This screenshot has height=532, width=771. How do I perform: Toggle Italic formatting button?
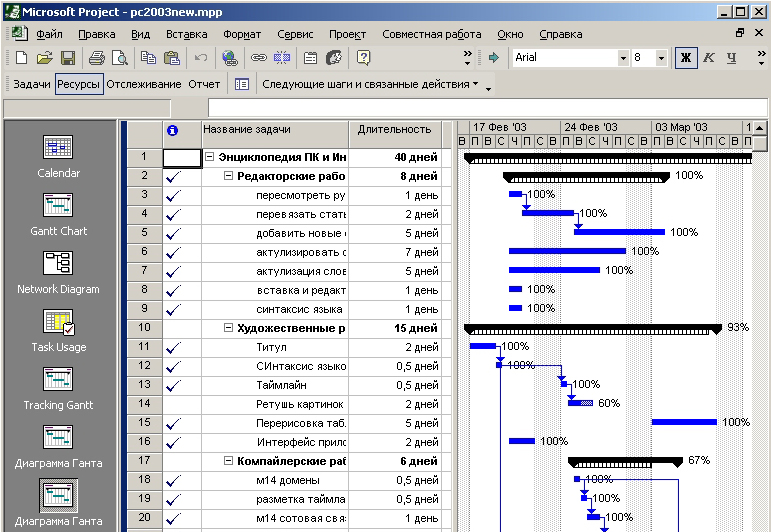tap(710, 58)
